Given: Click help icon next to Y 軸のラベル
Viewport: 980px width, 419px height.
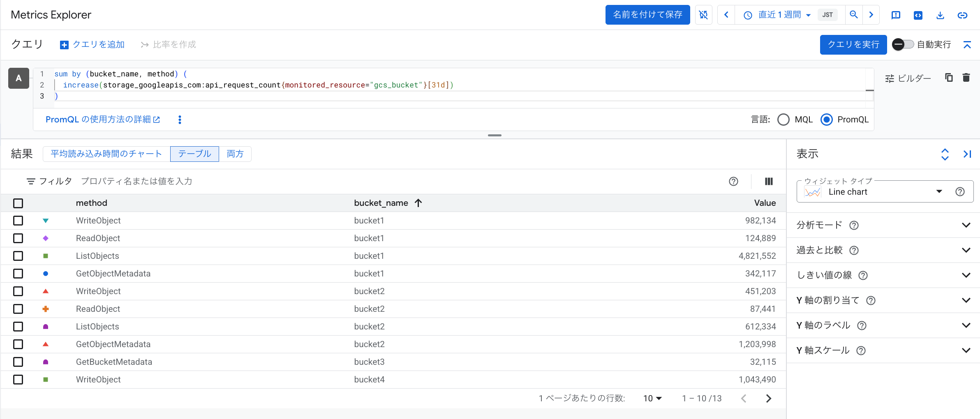Looking at the screenshot, I should click(862, 325).
